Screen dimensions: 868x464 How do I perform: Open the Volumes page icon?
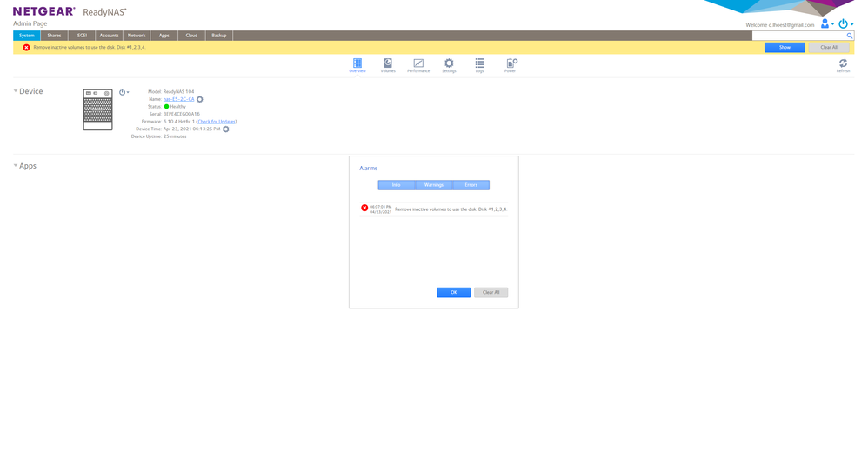[388, 65]
